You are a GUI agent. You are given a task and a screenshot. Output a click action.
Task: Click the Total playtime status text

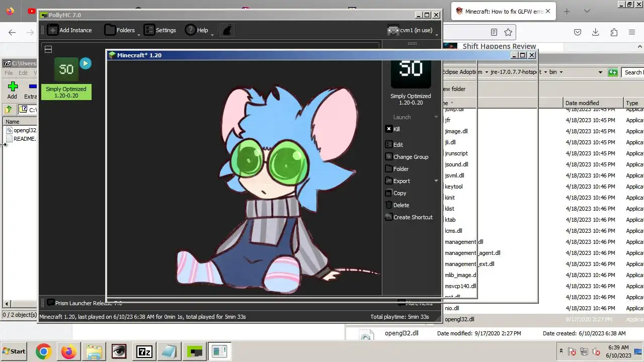pyautogui.click(x=400, y=317)
